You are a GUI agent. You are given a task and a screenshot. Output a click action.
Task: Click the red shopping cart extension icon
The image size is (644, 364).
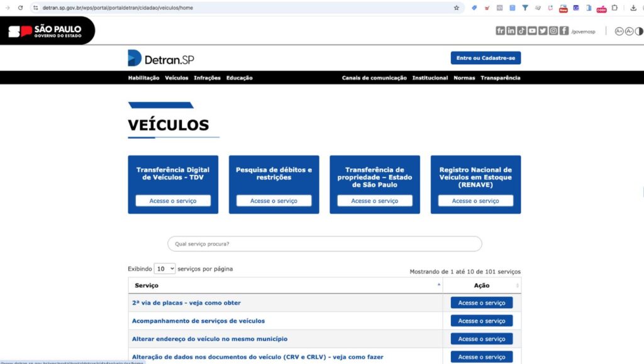[x=487, y=8]
